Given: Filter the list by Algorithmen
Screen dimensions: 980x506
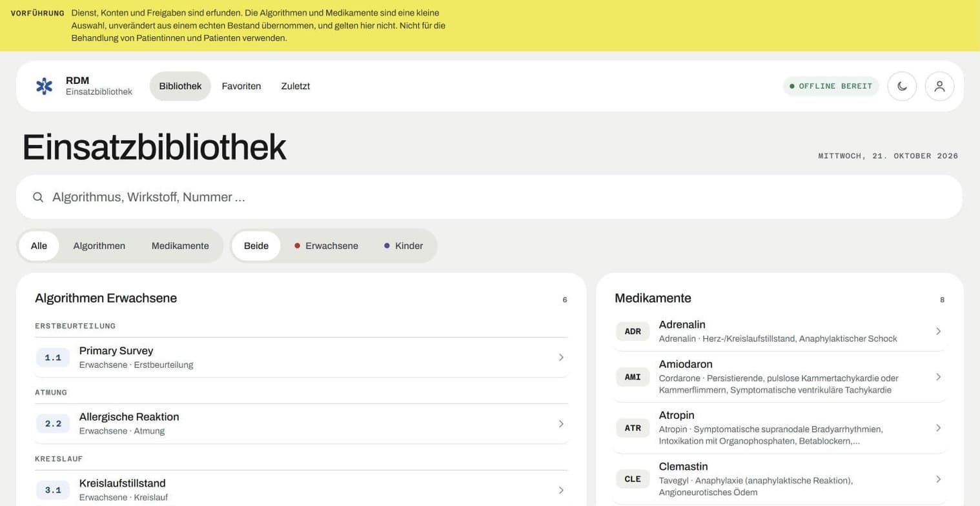Looking at the screenshot, I should tap(99, 246).
